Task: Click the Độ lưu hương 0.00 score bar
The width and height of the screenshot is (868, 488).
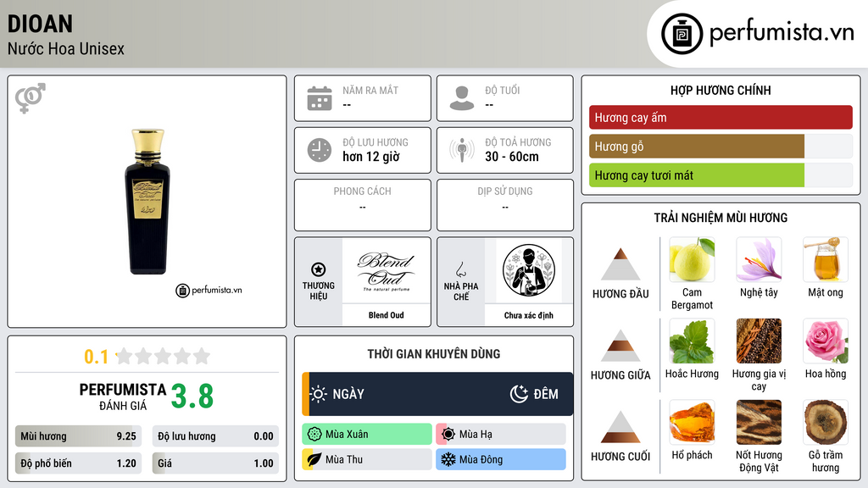Action: pos(215,436)
